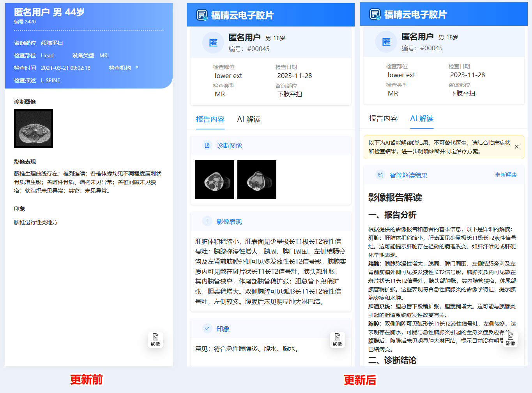Click 影像 floating button in the 更新前 panel
The height and width of the screenshot is (393, 532).
pyautogui.click(x=155, y=340)
